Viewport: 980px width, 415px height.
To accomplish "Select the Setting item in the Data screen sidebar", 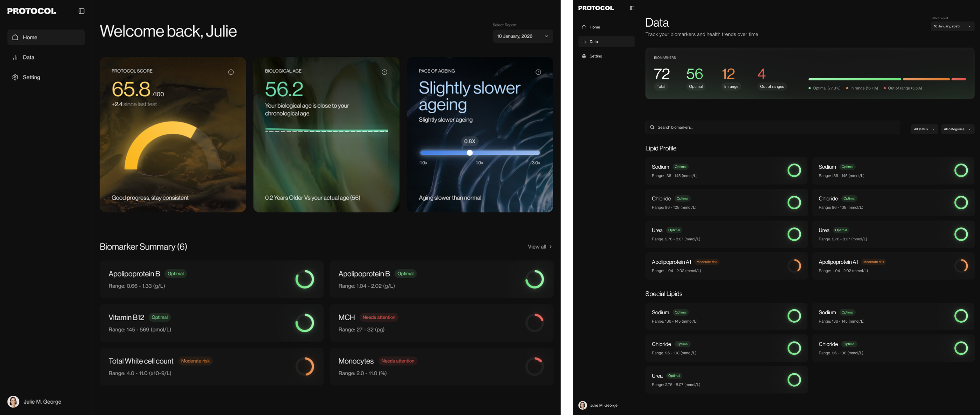I will pos(596,56).
